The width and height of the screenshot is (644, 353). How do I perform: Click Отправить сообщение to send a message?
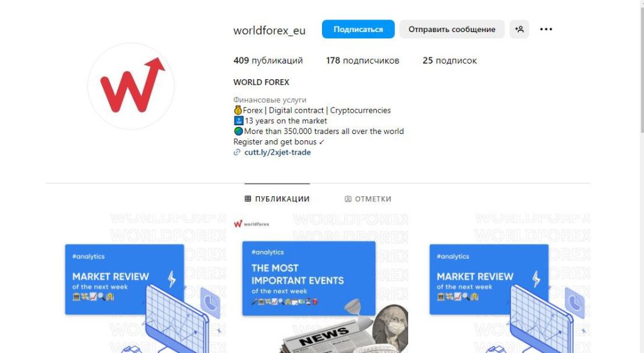[452, 29]
